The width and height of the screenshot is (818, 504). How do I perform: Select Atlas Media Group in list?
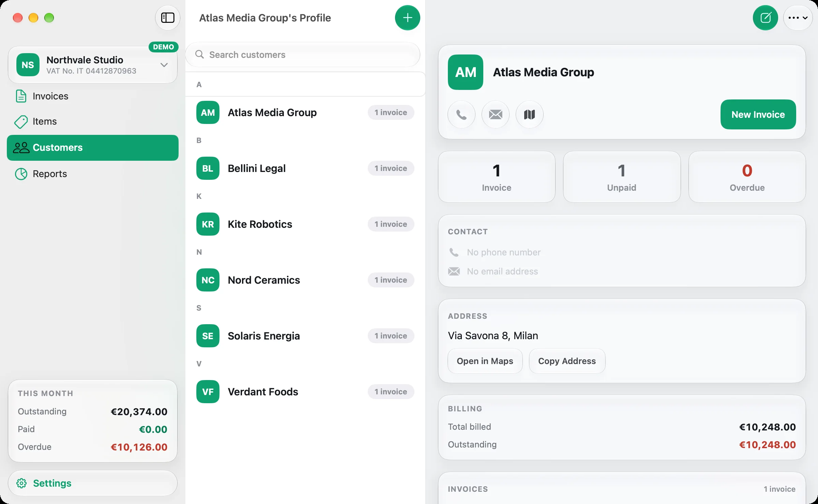[305, 112]
